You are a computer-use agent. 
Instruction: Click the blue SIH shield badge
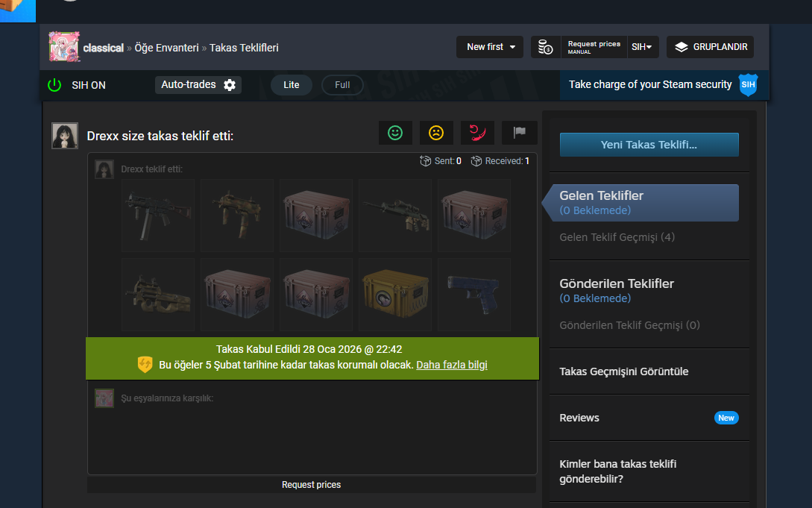point(748,85)
